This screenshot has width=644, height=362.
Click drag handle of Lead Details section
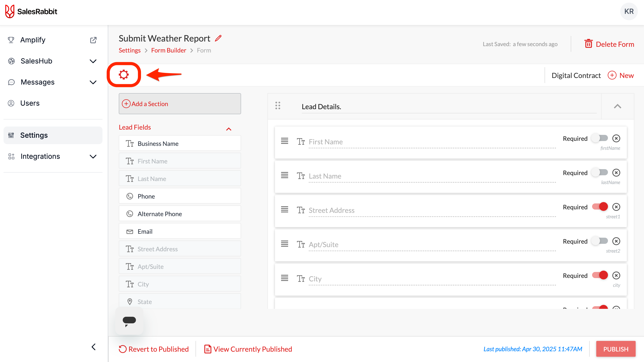(x=278, y=106)
